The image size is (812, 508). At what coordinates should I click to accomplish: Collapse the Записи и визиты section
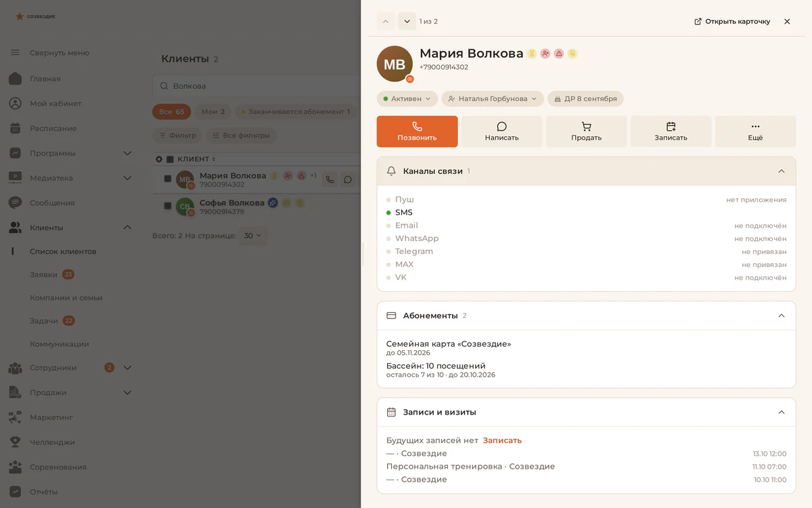pos(782,412)
